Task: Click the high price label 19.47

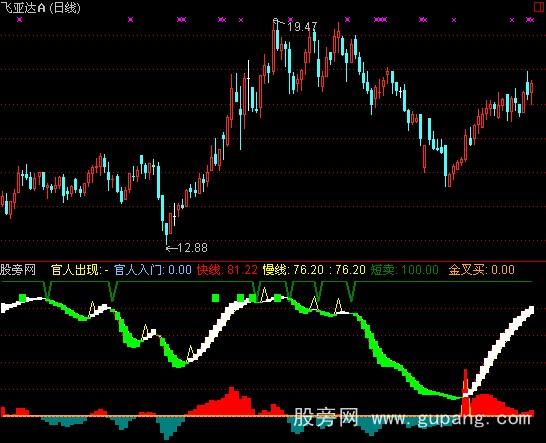Action: [x=302, y=27]
